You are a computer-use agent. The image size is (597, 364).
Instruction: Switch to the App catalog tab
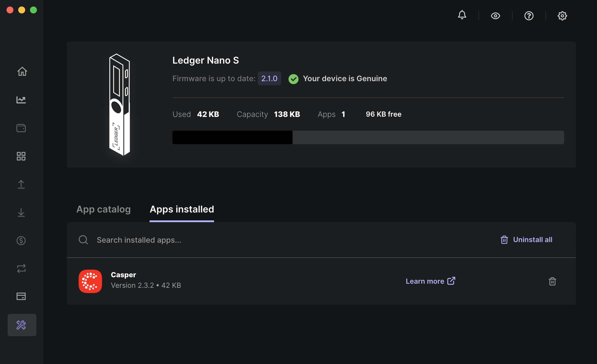103,209
